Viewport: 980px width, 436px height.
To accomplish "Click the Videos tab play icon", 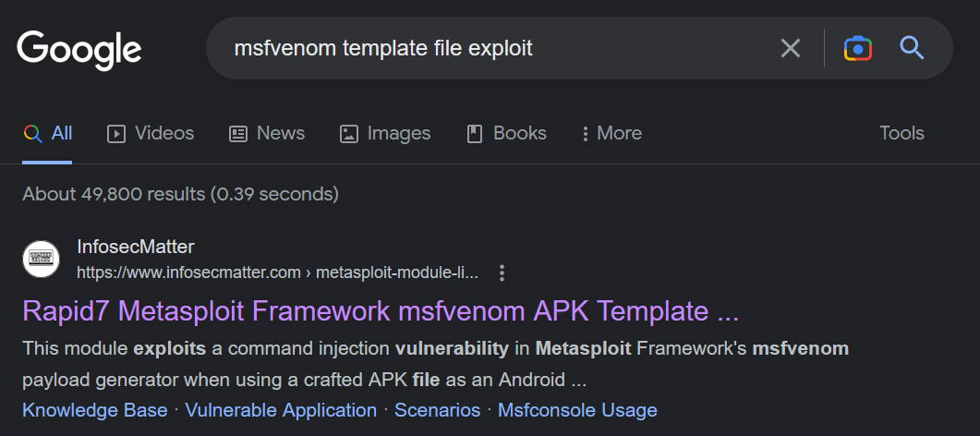I will pyautogui.click(x=116, y=134).
